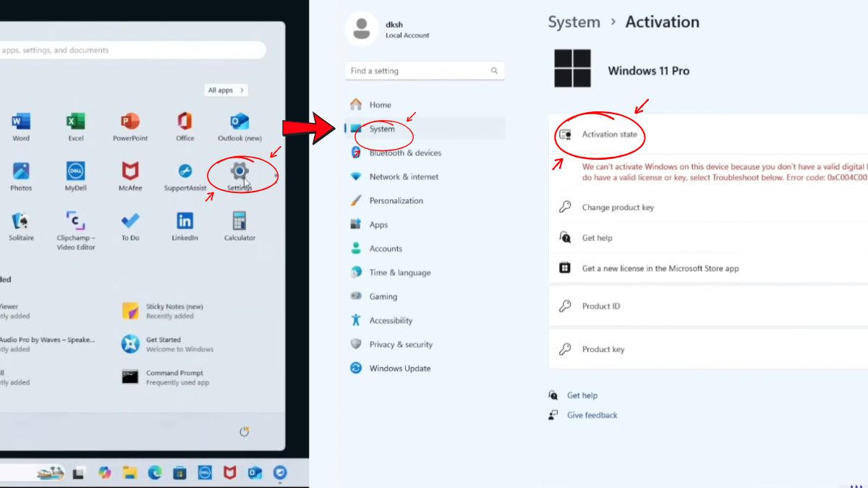This screenshot has height=488, width=868.
Task: Click the search magnifier in Find a setting
Action: [495, 71]
